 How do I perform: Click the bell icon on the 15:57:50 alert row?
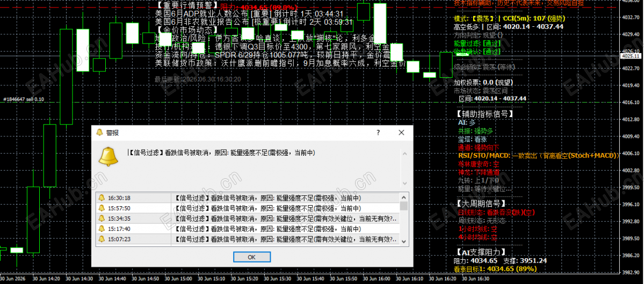click(102, 208)
